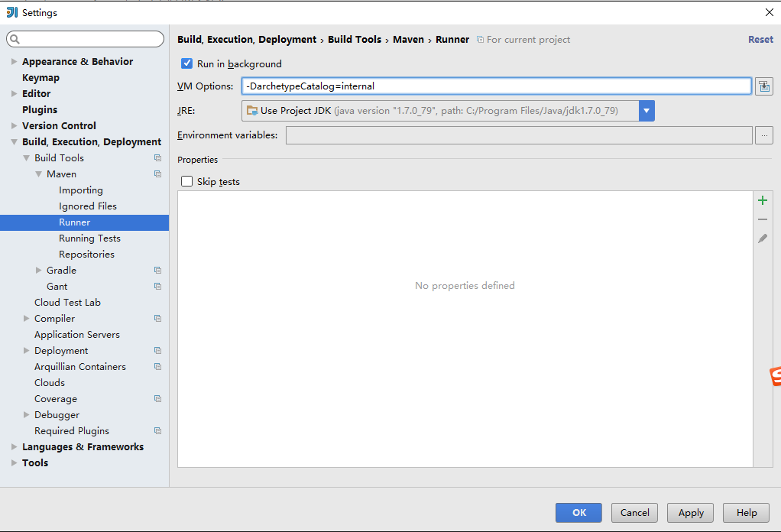The image size is (781, 532).
Task: Click the project icon beside Required Plugins
Action: pos(158,431)
